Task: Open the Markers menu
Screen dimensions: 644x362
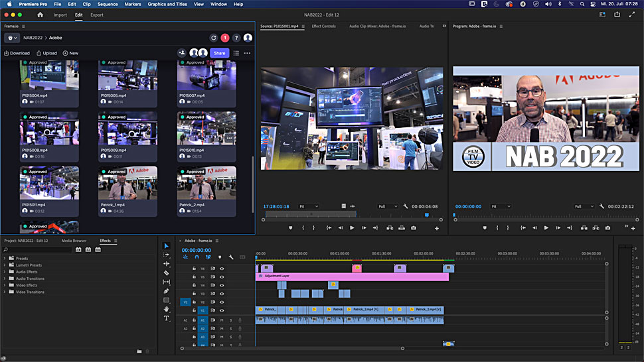Action: (133, 4)
